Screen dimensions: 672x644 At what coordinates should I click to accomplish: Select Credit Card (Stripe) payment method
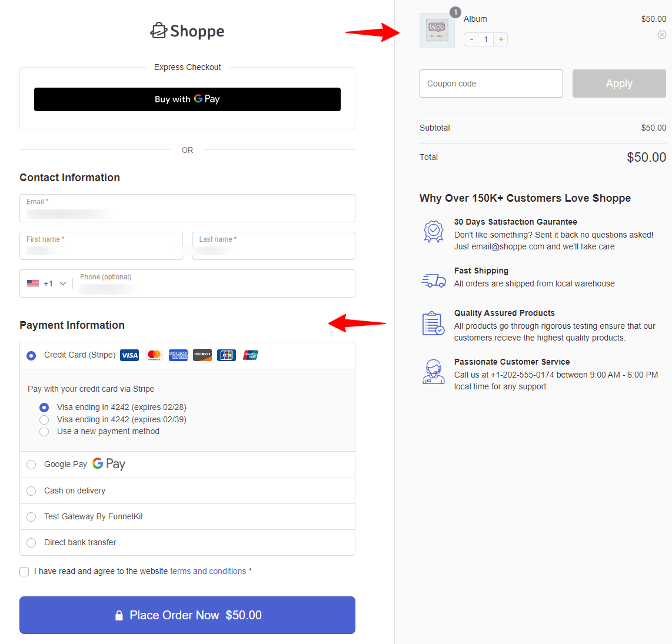[x=31, y=356]
